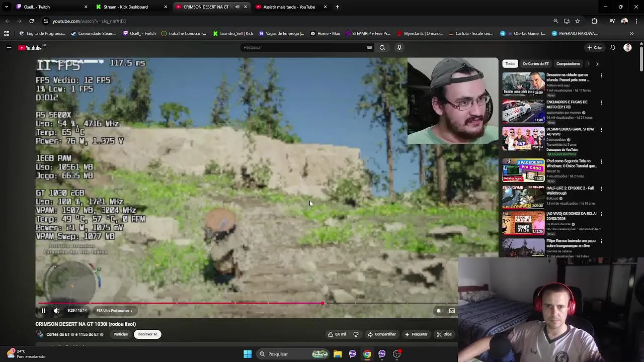Open options for HALF-LIFE 2 EPISODE 2 video
This screenshot has height=362, width=644.
tap(601, 189)
